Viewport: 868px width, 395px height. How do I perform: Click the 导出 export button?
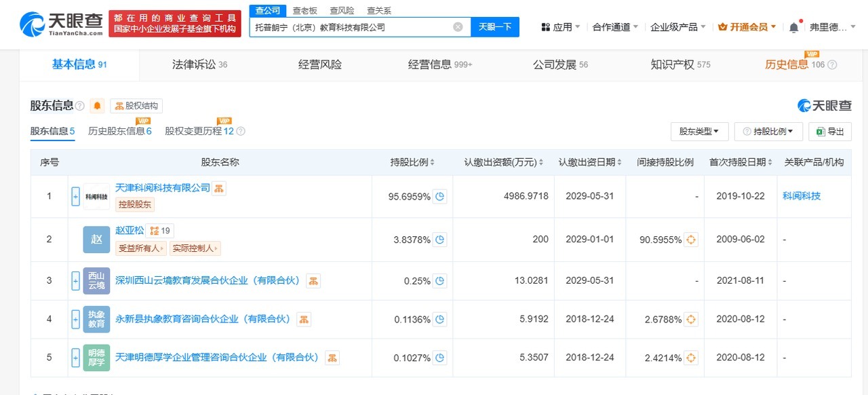(x=830, y=131)
